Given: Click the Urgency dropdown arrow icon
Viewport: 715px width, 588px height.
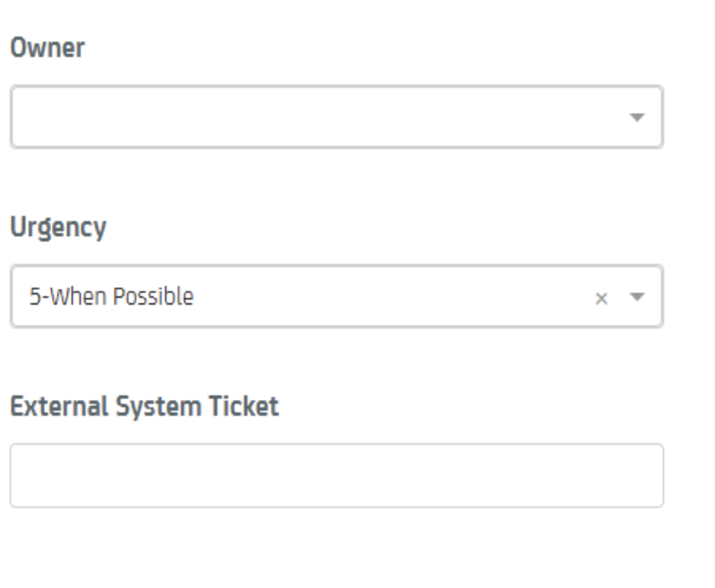Looking at the screenshot, I should 636,297.
